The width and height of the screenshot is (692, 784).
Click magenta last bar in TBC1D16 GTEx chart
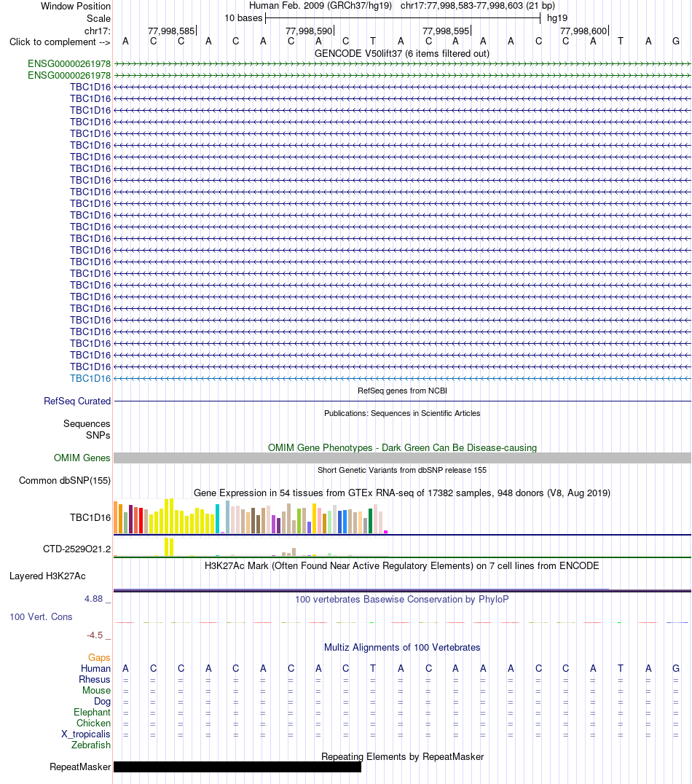pyautogui.click(x=385, y=532)
